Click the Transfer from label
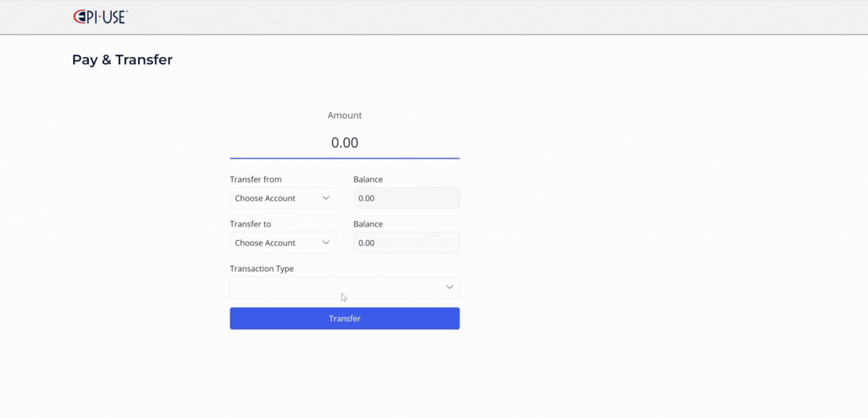The height and width of the screenshot is (418, 868). click(255, 179)
